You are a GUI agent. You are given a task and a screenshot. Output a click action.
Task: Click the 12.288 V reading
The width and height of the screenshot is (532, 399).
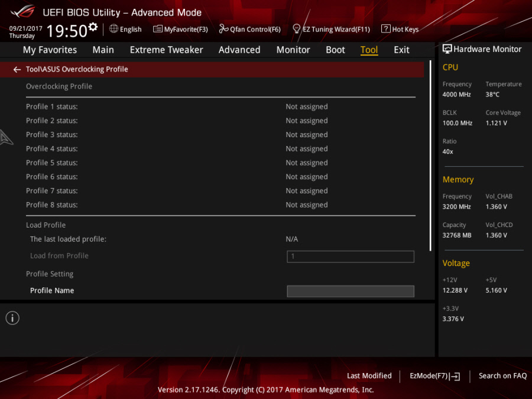tap(455, 290)
